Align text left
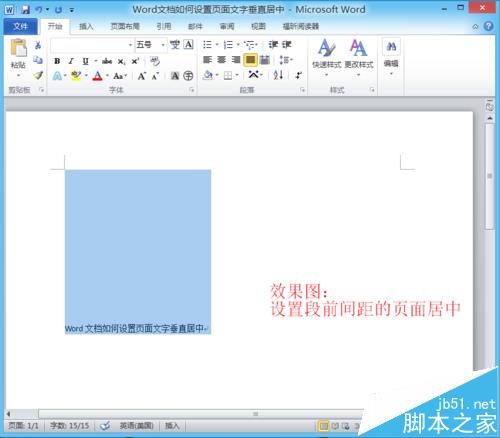Image resolution: width=500 pixels, height=438 pixels. coord(207,60)
